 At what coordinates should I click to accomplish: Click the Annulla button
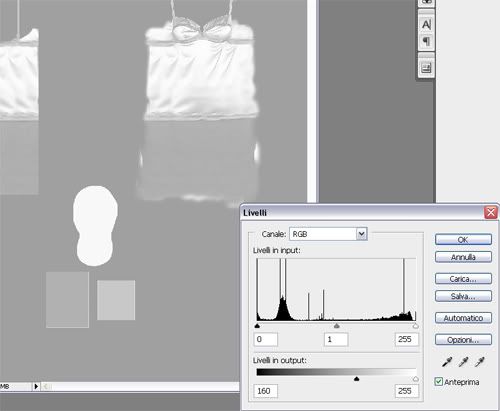click(463, 257)
